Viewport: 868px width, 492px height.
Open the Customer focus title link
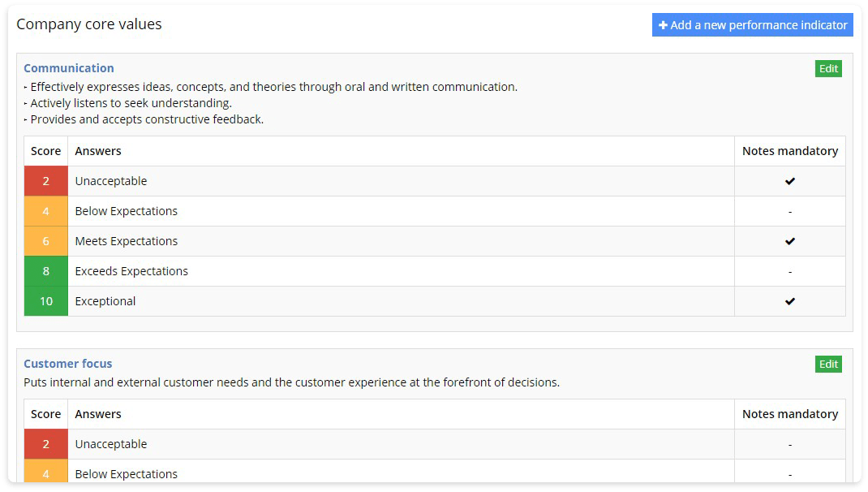pos(68,364)
